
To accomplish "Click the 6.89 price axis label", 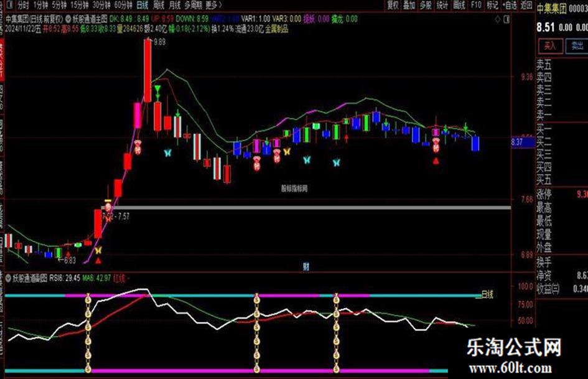I will [x=527, y=255].
